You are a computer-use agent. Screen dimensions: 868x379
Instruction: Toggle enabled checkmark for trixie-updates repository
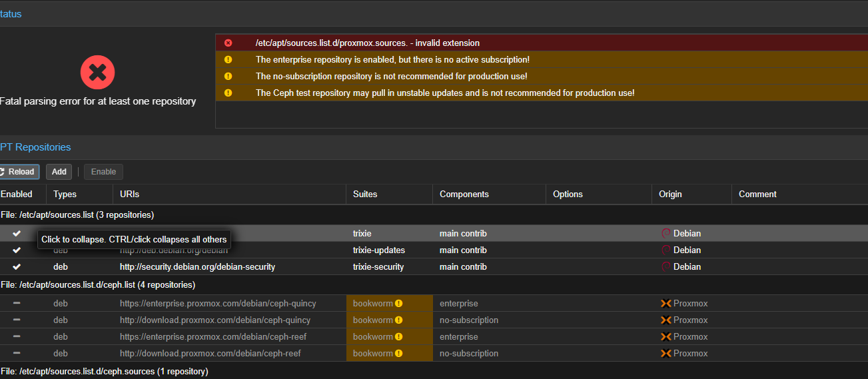tap(17, 250)
